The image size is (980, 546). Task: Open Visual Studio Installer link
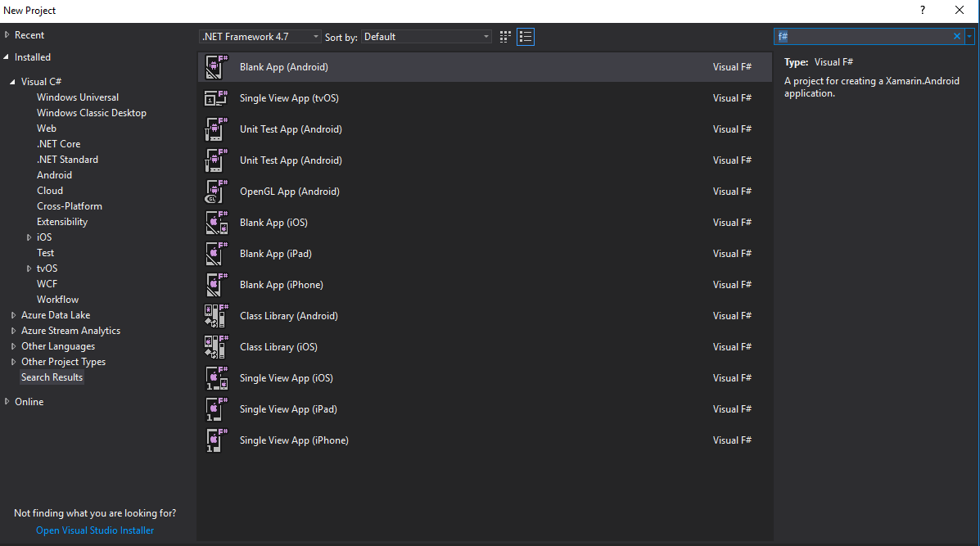pos(95,530)
